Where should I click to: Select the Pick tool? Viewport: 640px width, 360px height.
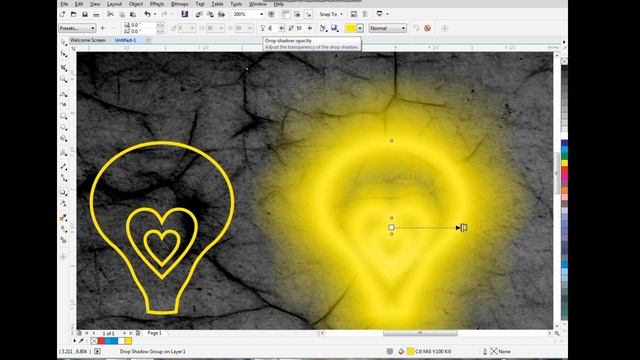click(64, 42)
